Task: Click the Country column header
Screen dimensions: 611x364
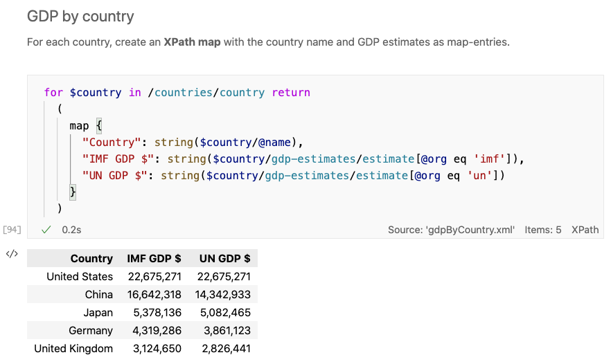Action: pos(91,259)
